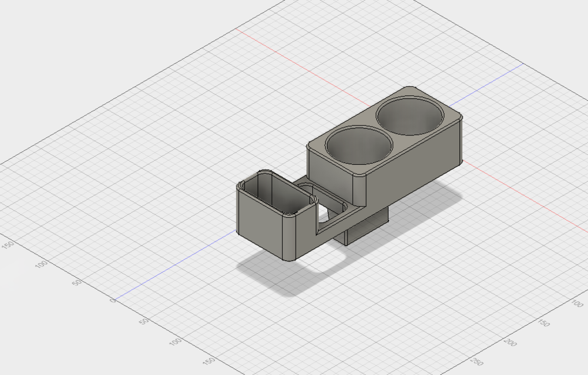
Task: Select the left circular cup hole of the model
Action: click(x=359, y=145)
